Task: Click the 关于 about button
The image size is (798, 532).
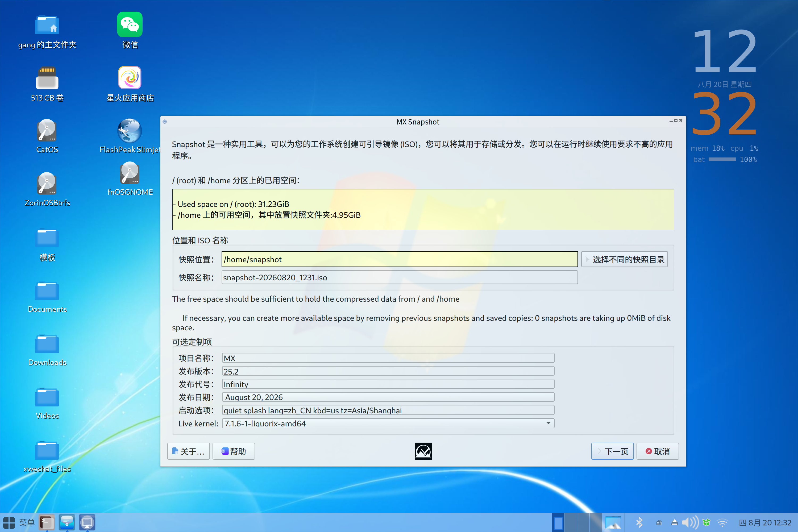Action: (188, 451)
